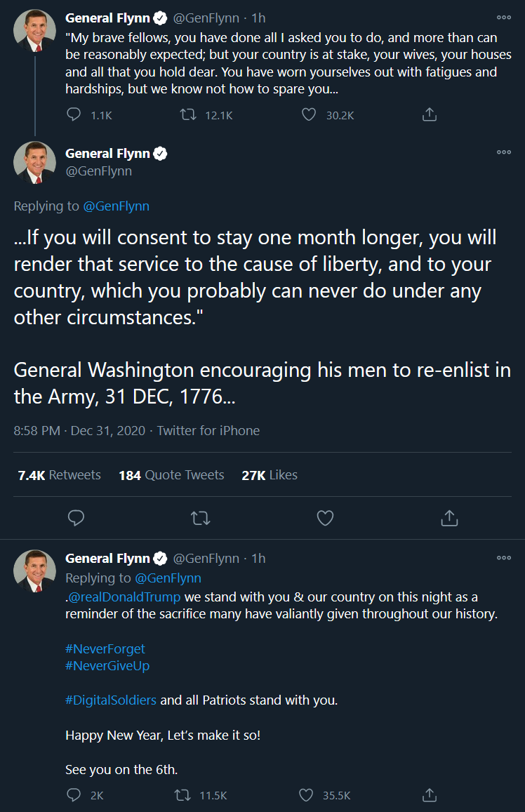Open the more options menu on first tweet
The height and width of the screenshot is (812, 525).
click(x=504, y=18)
